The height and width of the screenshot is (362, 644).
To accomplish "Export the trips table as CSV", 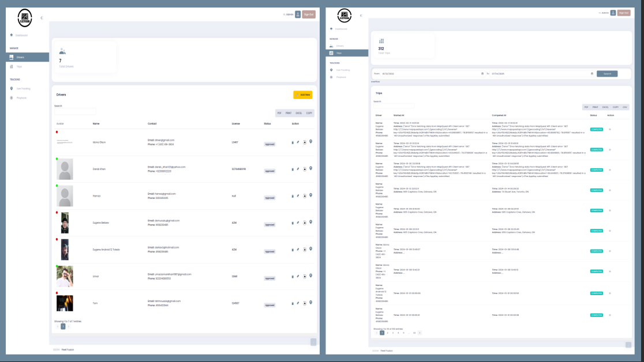I will click(624, 107).
